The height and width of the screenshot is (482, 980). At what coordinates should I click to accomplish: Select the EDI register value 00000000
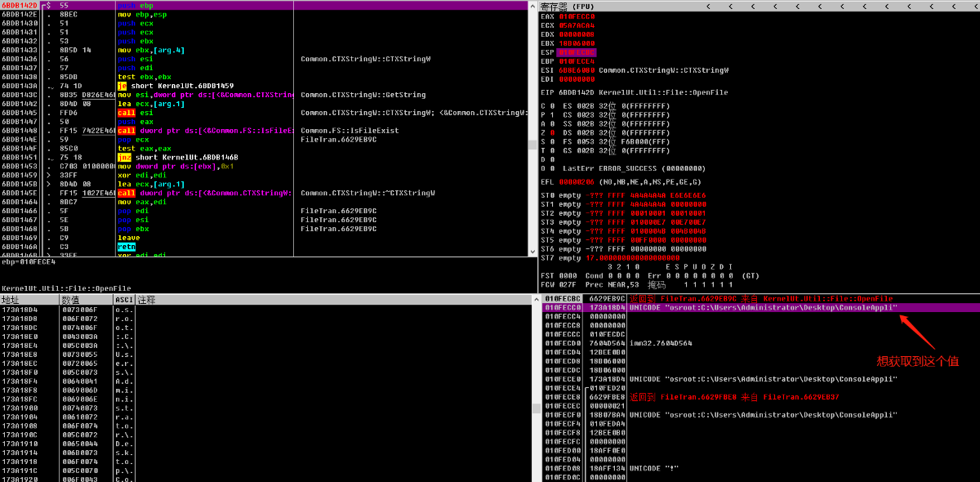tap(577, 80)
